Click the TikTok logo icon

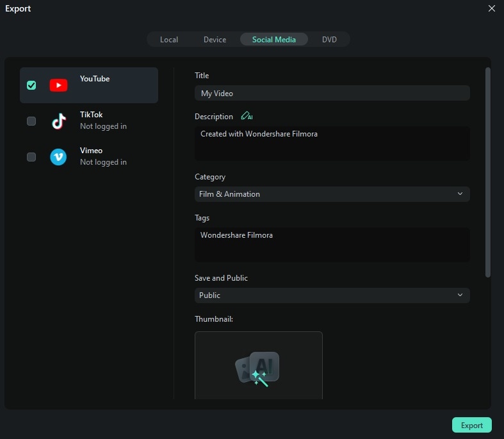point(59,121)
